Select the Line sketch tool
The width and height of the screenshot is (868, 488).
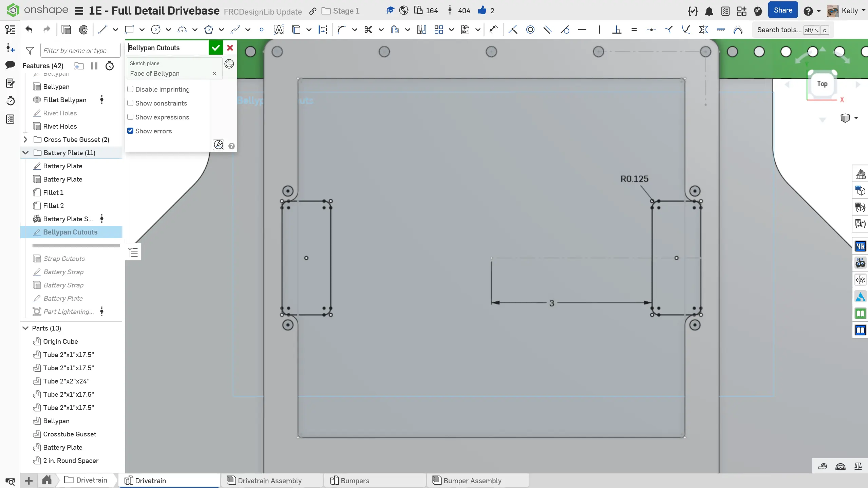(x=102, y=30)
